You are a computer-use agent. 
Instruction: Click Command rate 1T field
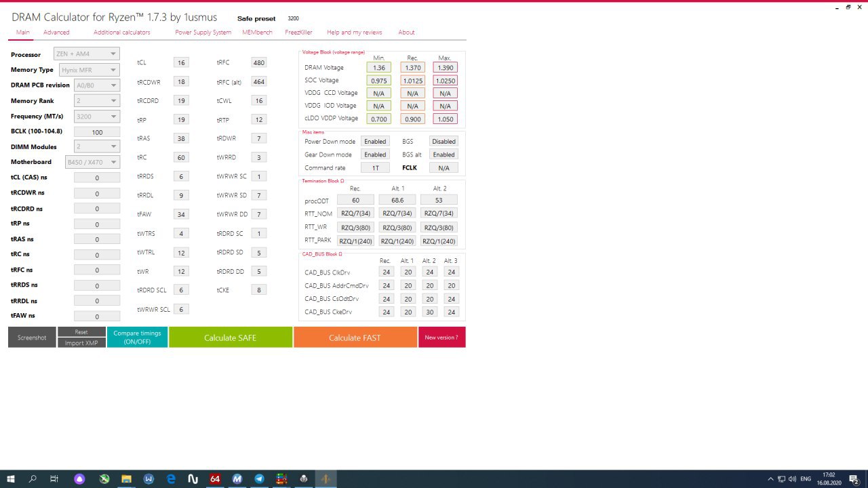pyautogui.click(x=375, y=167)
